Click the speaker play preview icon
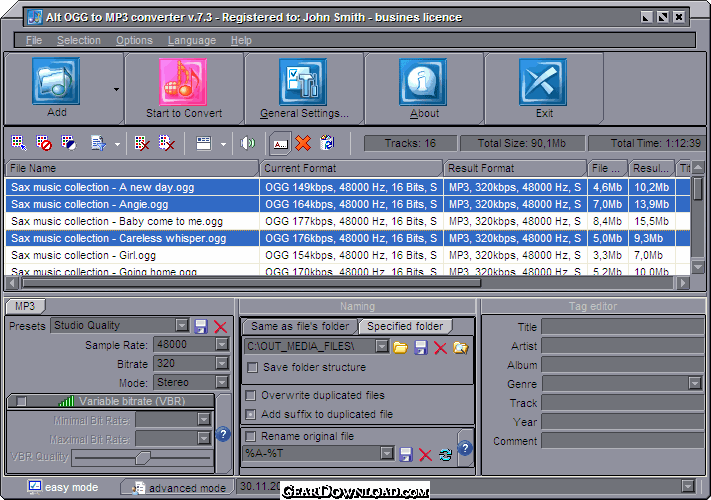The height and width of the screenshot is (500, 711). click(x=248, y=143)
